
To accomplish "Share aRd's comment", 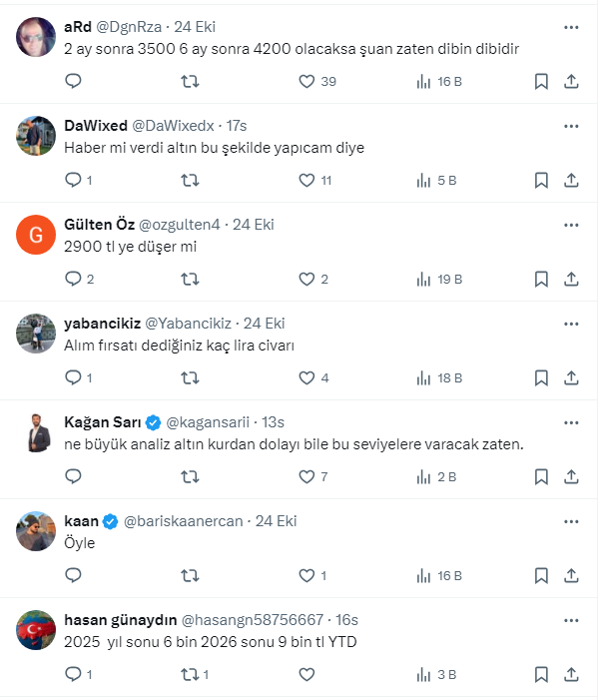I will (571, 82).
